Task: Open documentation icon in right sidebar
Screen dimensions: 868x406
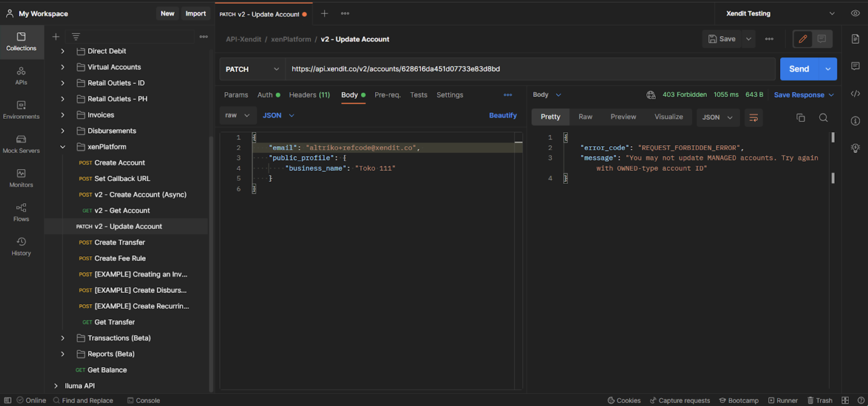Action: click(x=856, y=39)
